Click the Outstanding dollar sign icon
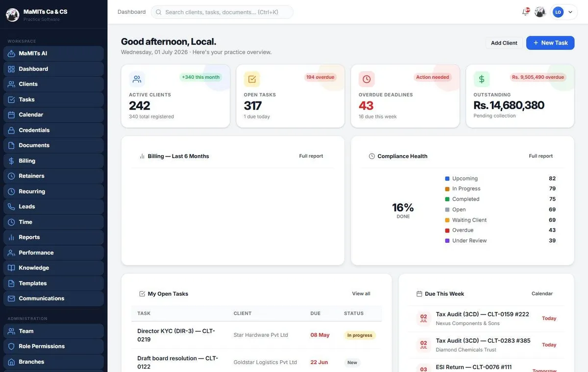588x372 pixels. (481, 79)
